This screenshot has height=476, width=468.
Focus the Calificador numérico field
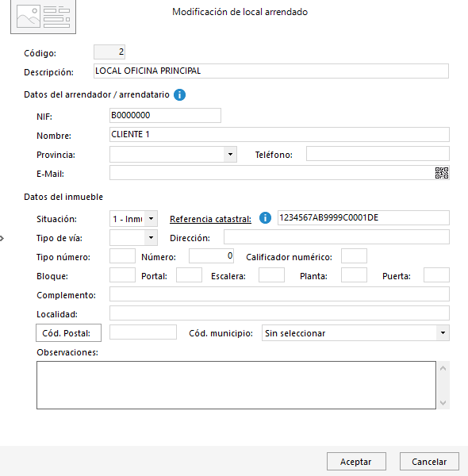tap(354, 256)
